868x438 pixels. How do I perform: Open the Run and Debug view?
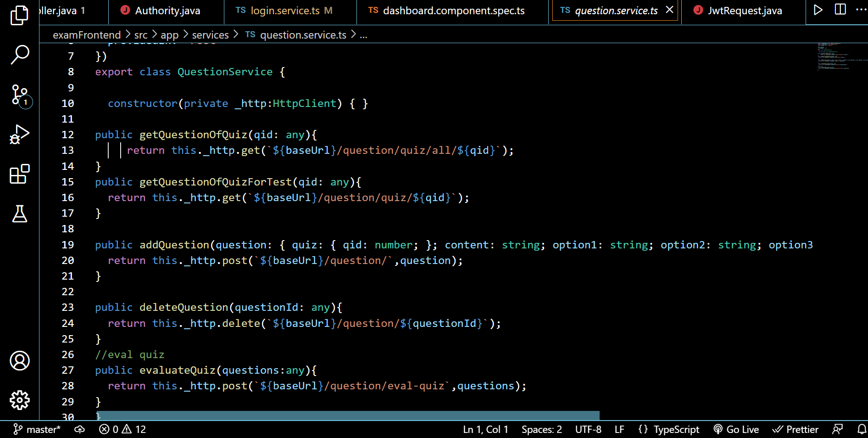click(19, 134)
